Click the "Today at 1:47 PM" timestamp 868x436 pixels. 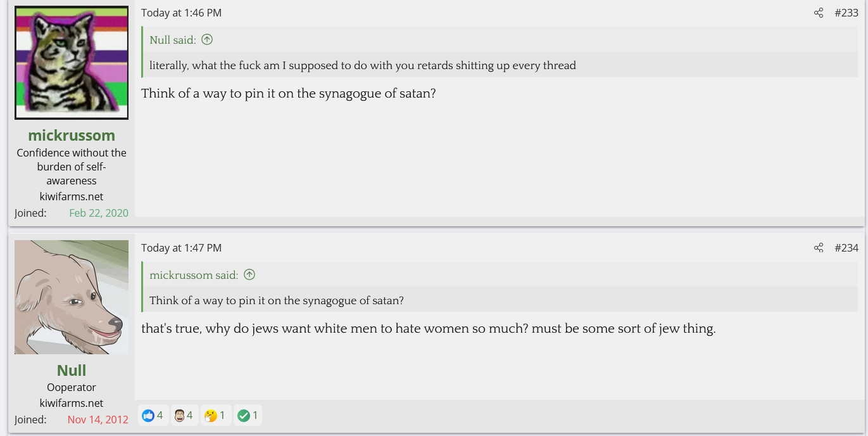pyautogui.click(x=181, y=248)
